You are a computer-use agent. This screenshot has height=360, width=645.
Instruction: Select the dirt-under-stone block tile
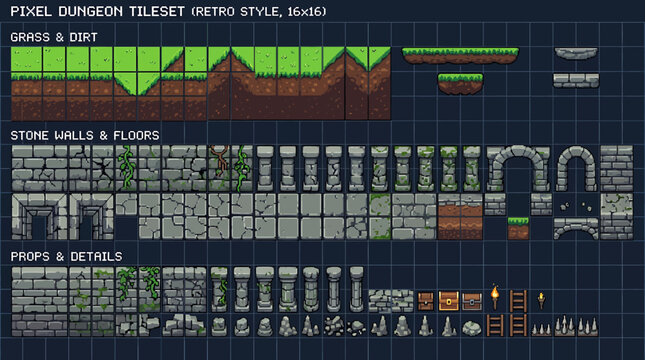[460, 217]
